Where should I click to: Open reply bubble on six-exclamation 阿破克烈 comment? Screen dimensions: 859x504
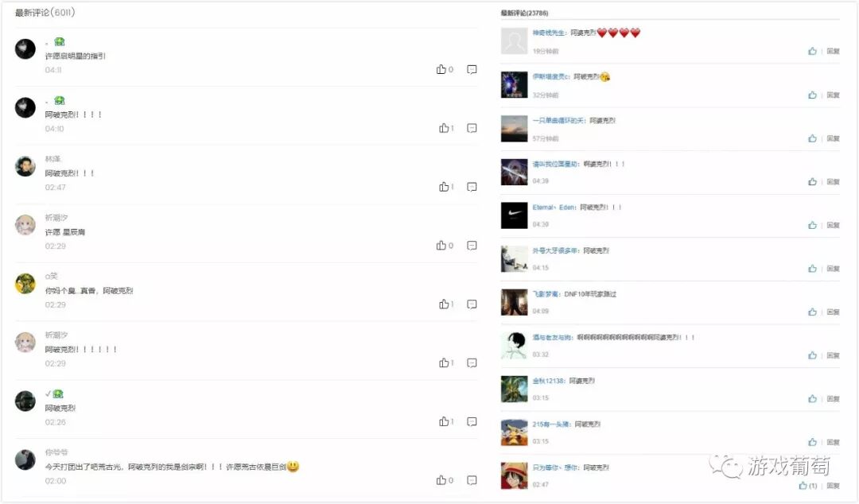coord(472,362)
